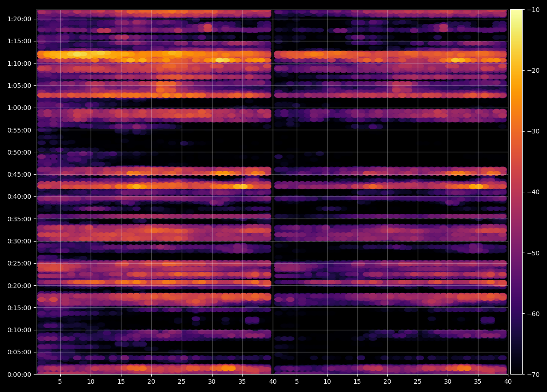Image resolution: width=547 pixels, height=392 pixels.
Task: Select the 0:20:00 y-axis tick label
Action: 19,286
